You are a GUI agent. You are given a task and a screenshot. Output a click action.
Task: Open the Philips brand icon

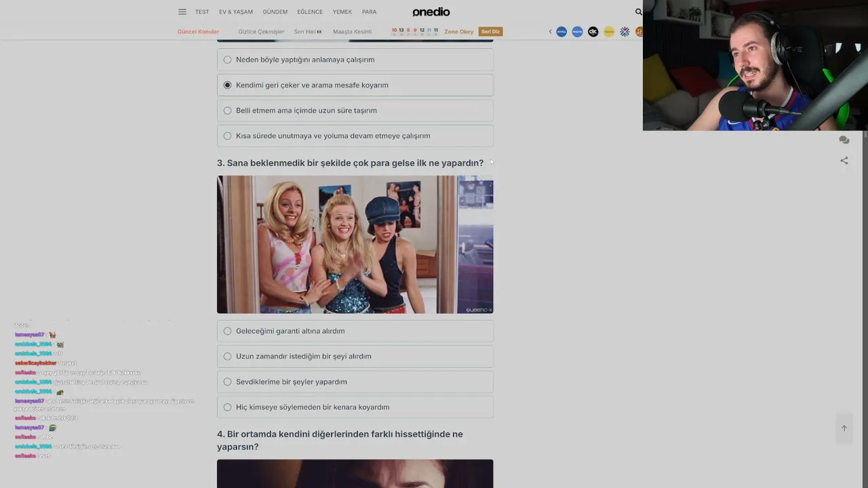coord(577,32)
